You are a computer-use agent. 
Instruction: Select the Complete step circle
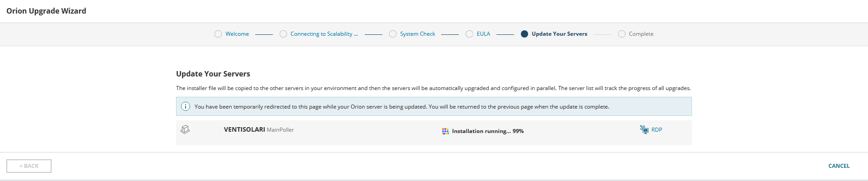tap(622, 34)
